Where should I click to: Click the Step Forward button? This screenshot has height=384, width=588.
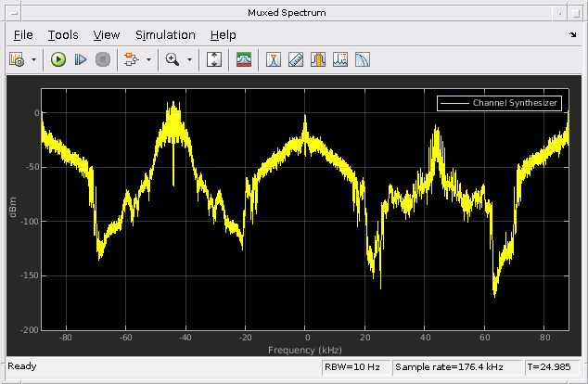[x=81, y=59]
